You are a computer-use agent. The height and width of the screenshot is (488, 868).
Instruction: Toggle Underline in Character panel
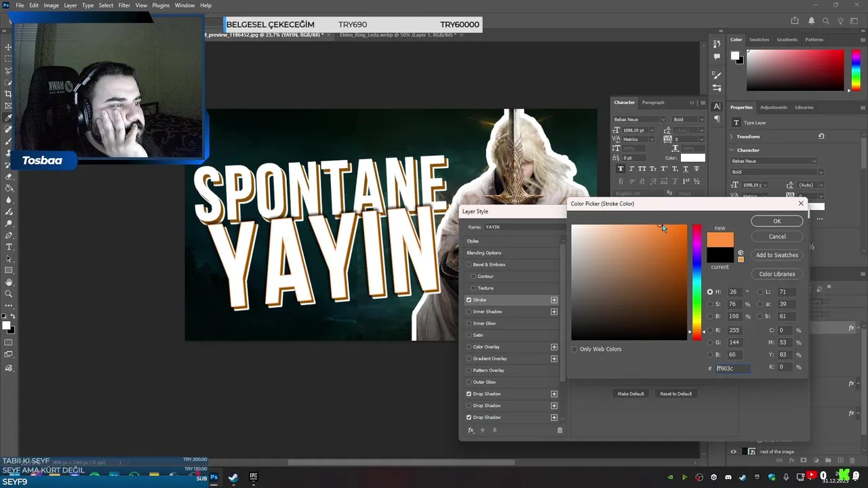coord(686,169)
